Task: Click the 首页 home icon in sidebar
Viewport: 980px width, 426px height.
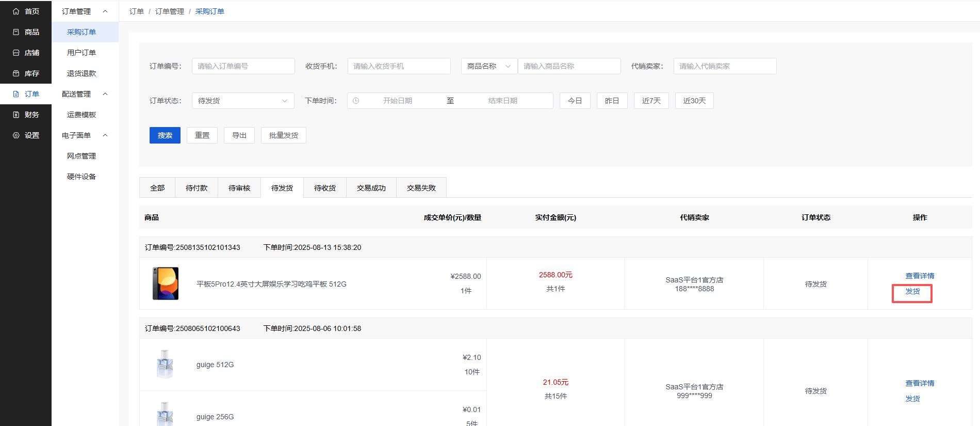Action: [x=16, y=11]
